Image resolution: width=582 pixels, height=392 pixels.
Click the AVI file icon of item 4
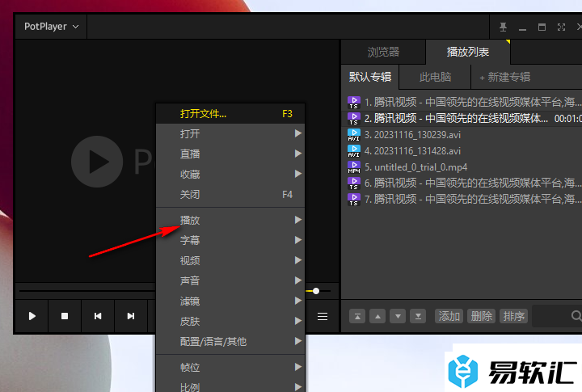(x=354, y=151)
